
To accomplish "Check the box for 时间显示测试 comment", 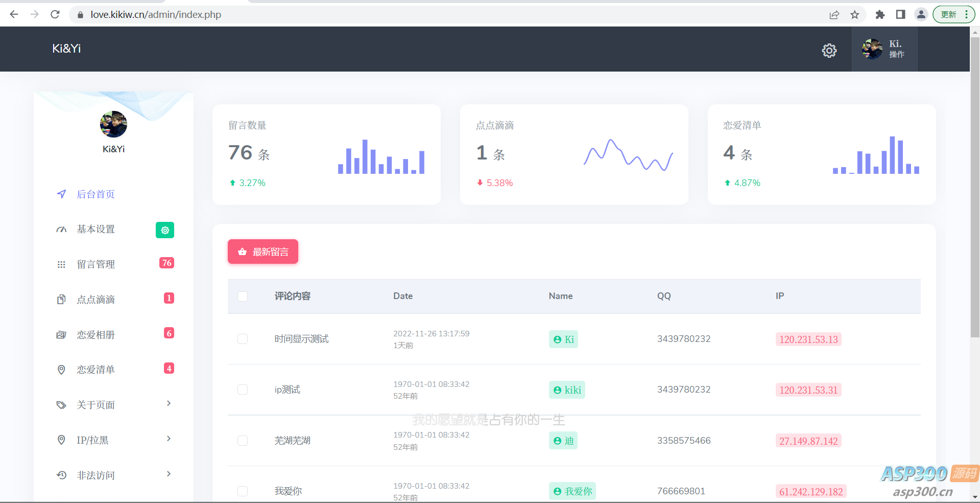I will click(x=243, y=339).
